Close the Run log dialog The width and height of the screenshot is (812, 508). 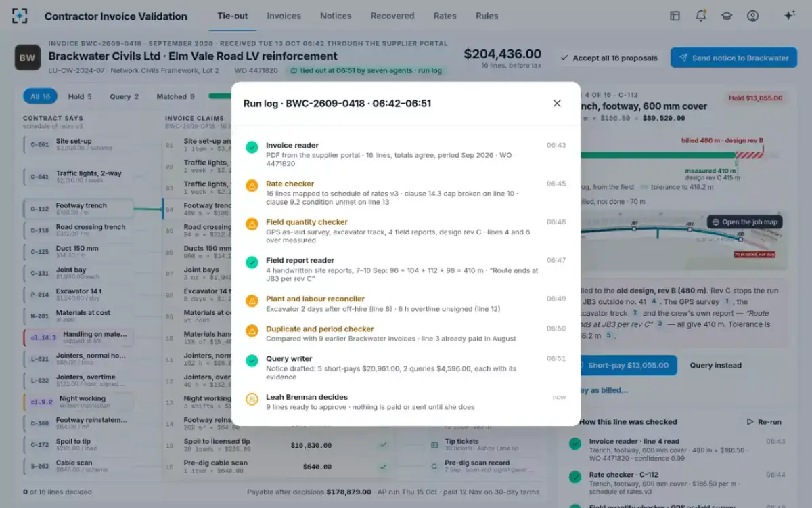557,103
